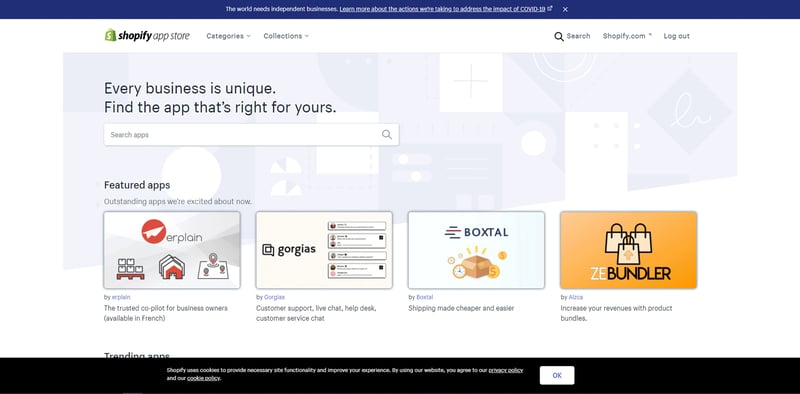Open the erplain featured app thumbnail
This screenshot has width=800, height=394.
pyautogui.click(x=172, y=250)
